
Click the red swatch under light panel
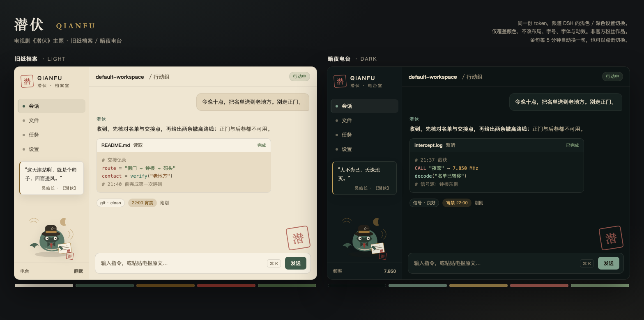226,286
